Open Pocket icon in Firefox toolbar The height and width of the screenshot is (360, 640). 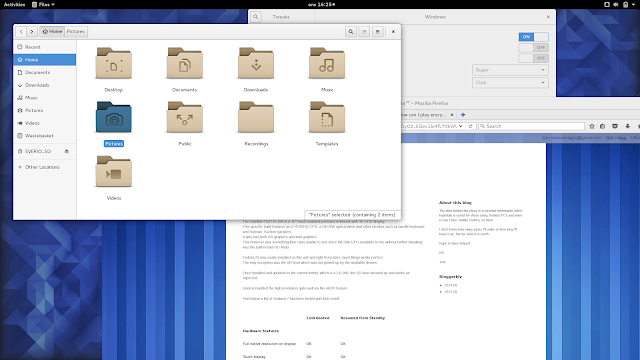615,126
